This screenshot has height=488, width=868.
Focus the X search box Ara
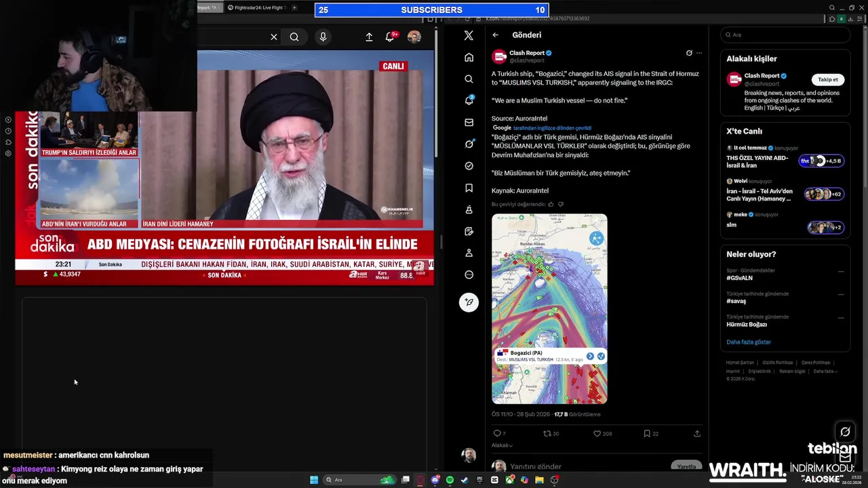785,35
